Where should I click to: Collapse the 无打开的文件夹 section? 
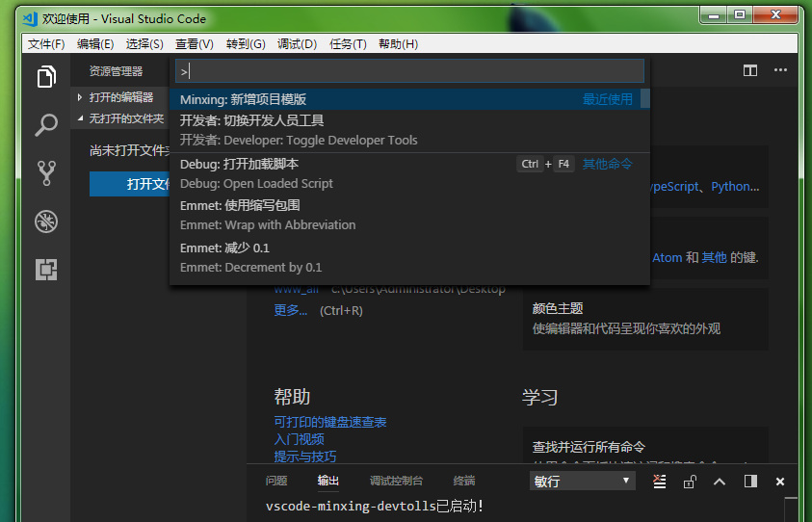120,118
